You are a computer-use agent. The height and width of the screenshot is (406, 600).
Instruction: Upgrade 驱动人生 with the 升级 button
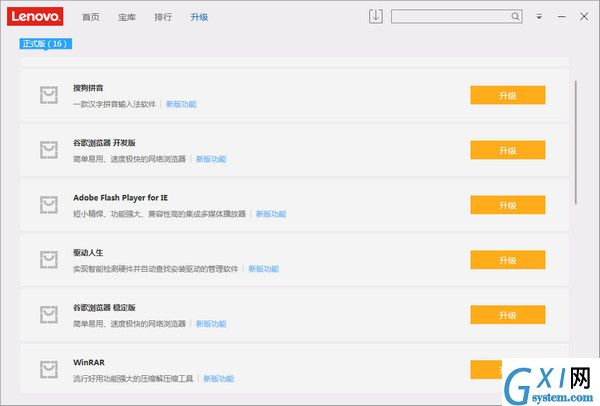[508, 259]
